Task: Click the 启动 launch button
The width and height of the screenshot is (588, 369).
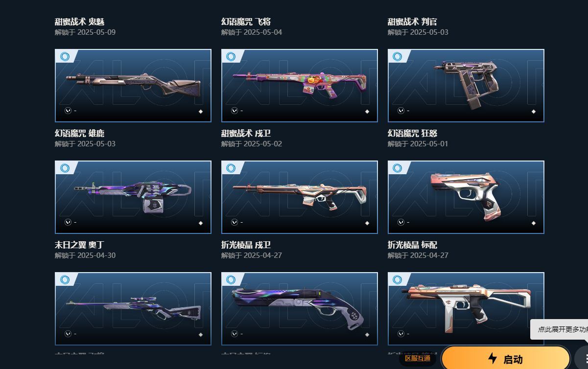Action: point(506,359)
